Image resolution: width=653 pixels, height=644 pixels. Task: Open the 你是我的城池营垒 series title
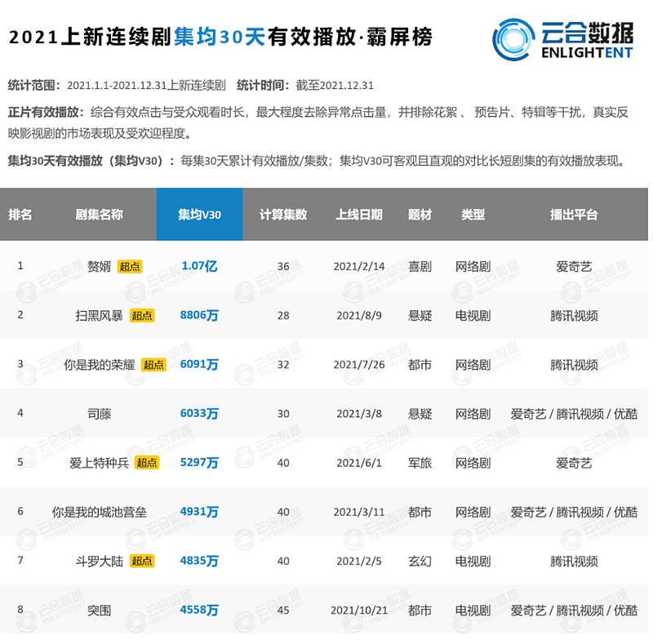pos(99,512)
